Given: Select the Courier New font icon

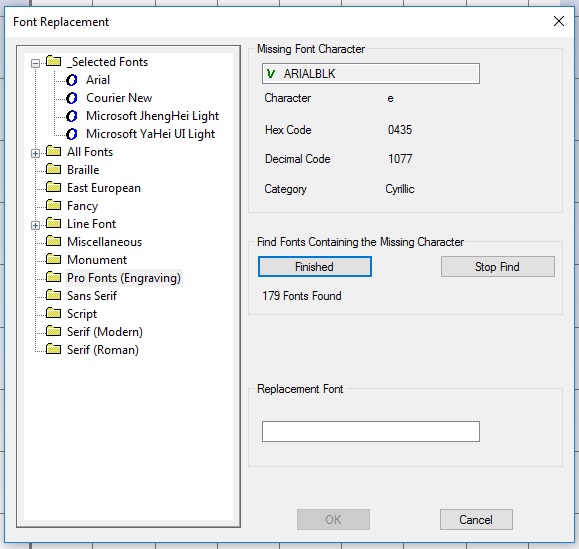Looking at the screenshot, I should [72, 98].
